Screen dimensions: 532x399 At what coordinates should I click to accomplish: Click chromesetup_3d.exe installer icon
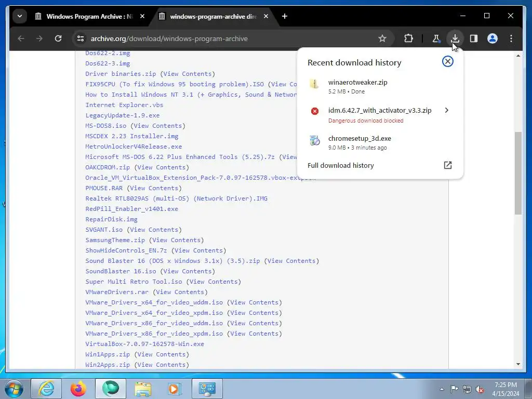click(x=314, y=140)
